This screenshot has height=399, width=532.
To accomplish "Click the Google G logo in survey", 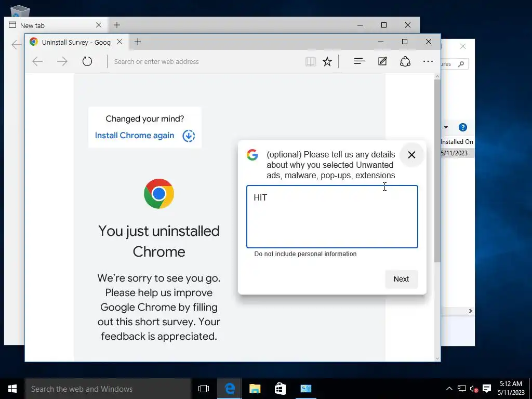I will click(252, 155).
